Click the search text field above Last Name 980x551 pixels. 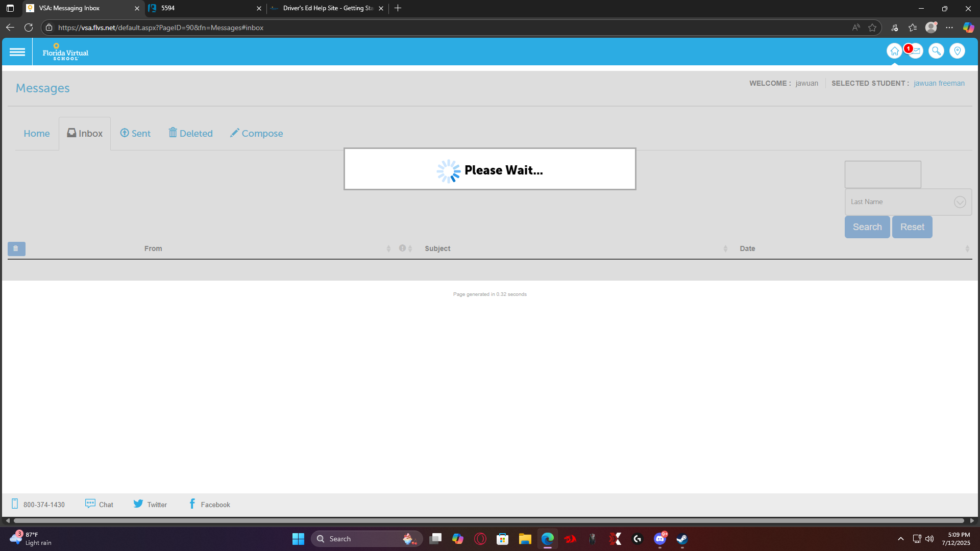pyautogui.click(x=883, y=174)
